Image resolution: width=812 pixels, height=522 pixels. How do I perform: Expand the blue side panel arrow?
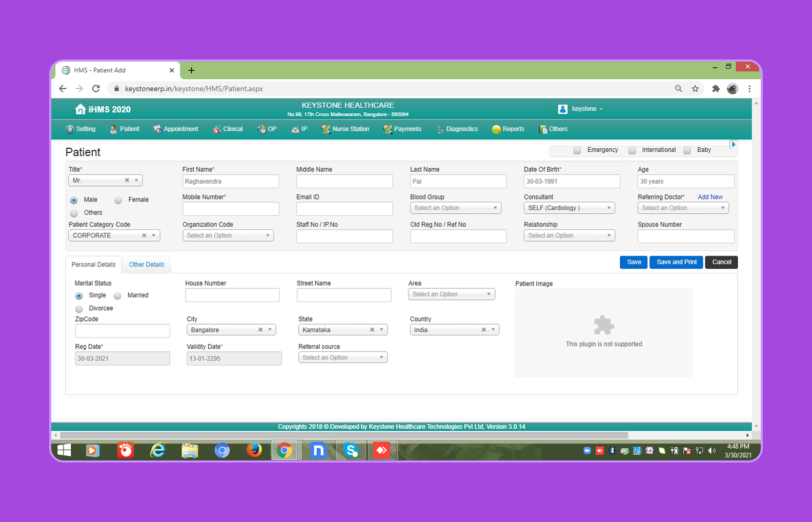point(733,145)
